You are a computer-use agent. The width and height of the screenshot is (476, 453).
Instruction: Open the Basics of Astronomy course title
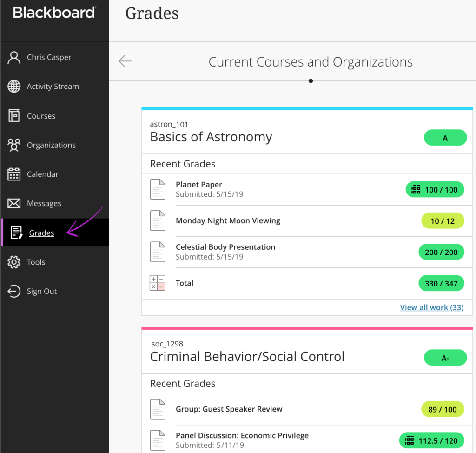pyautogui.click(x=211, y=137)
